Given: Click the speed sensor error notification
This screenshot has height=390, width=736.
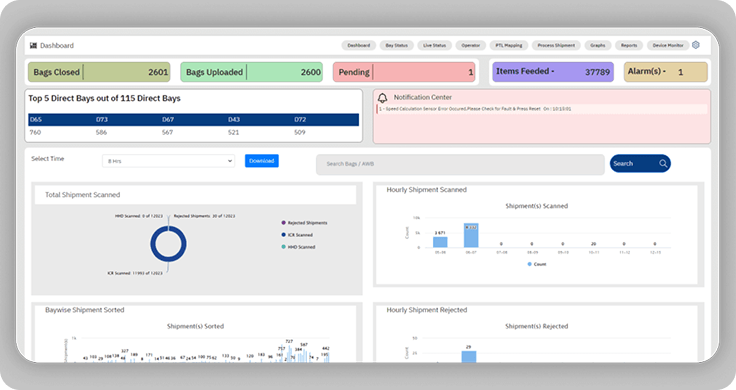Looking at the screenshot, I should pyautogui.click(x=542, y=109).
